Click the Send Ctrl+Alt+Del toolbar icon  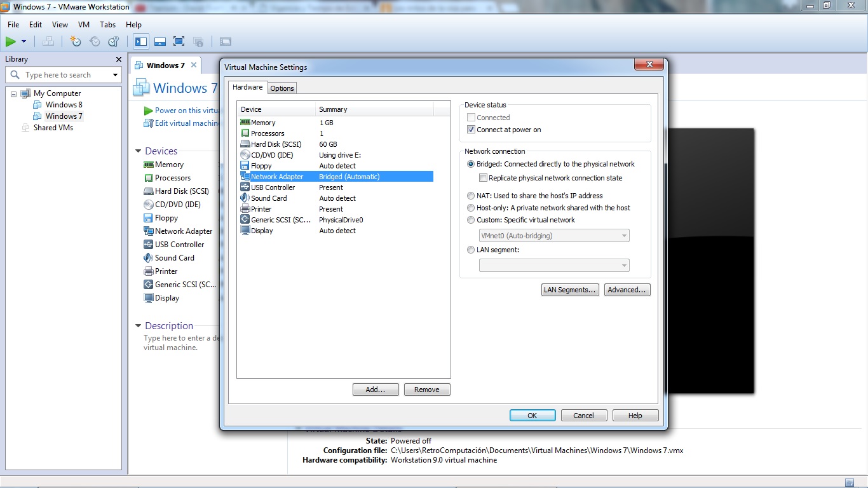[x=48, y=41]
